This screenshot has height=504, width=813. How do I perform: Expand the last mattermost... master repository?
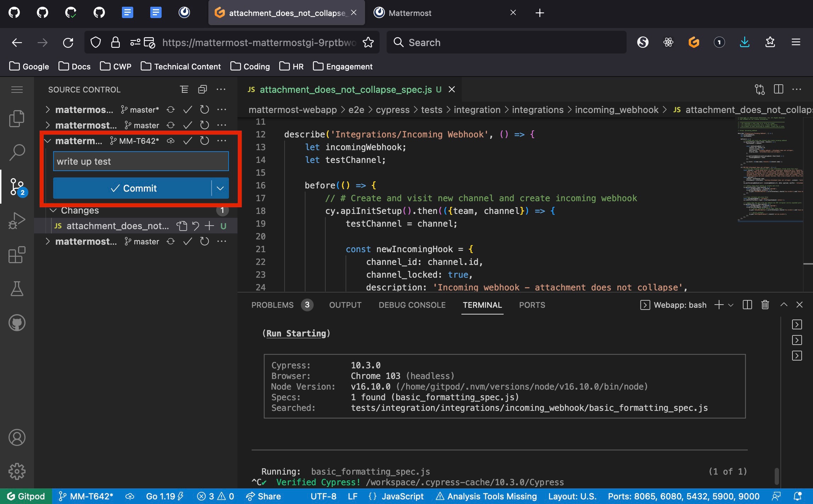[x=47, y=242]
